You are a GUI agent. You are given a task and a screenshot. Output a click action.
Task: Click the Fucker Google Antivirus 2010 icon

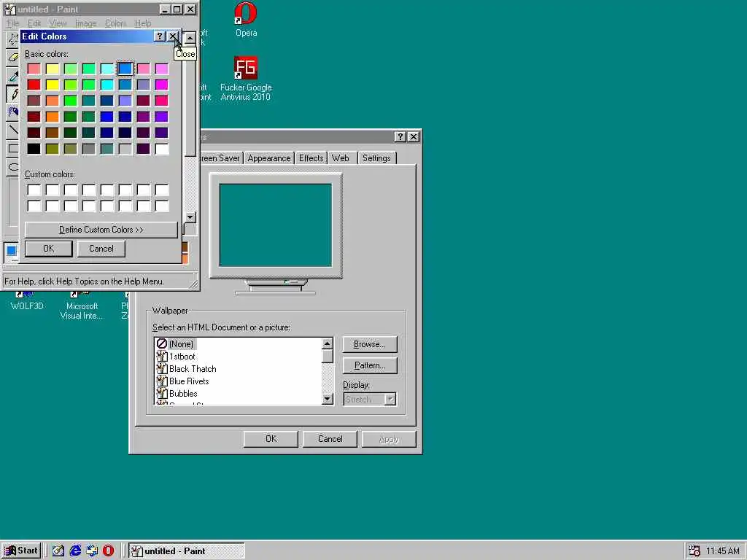point(246,68)
